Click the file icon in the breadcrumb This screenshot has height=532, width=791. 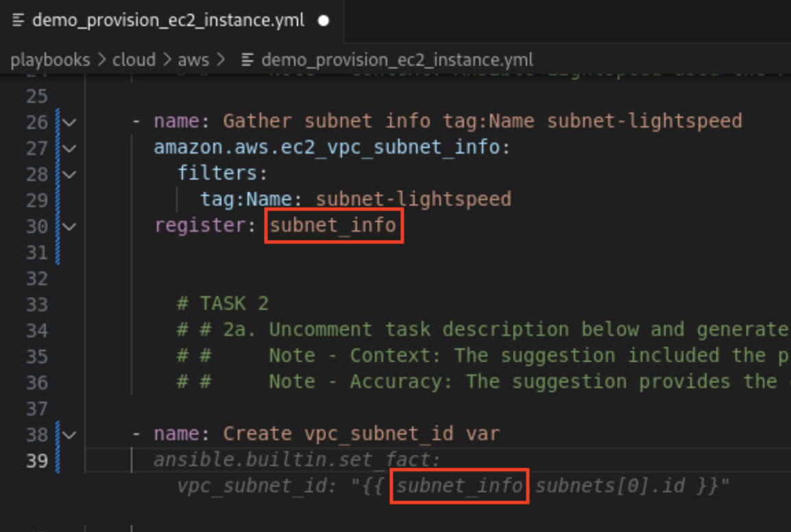pyautogui.click(x=247, y=60)
